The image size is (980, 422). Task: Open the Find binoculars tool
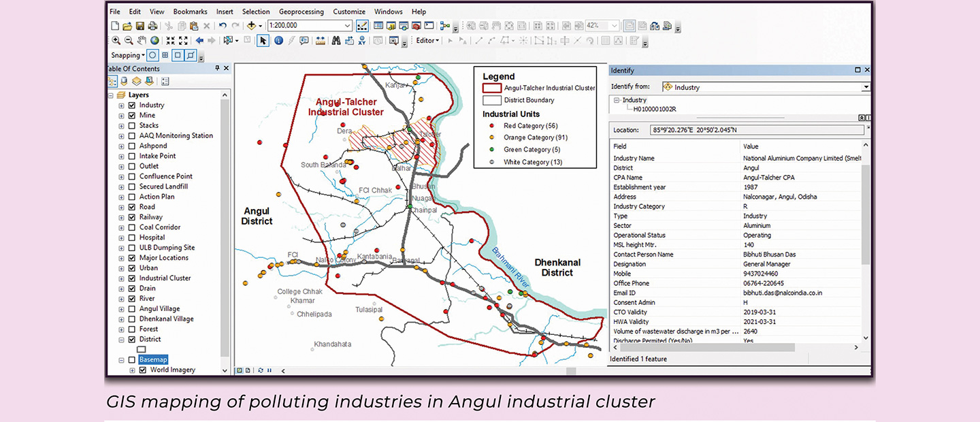336,41
